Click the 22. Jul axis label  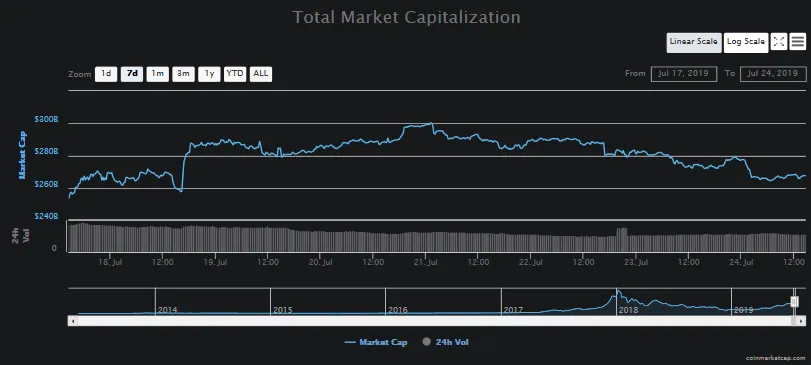pos(530,263)
